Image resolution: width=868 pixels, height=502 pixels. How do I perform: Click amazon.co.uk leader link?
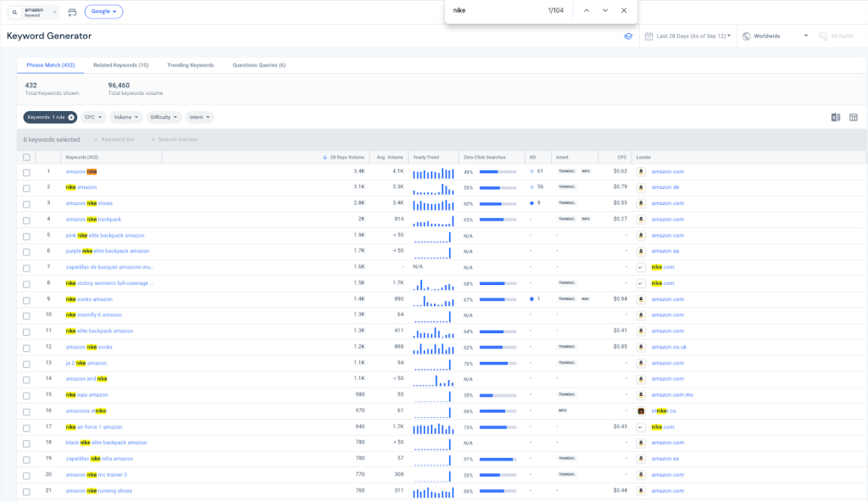point(669,347)
